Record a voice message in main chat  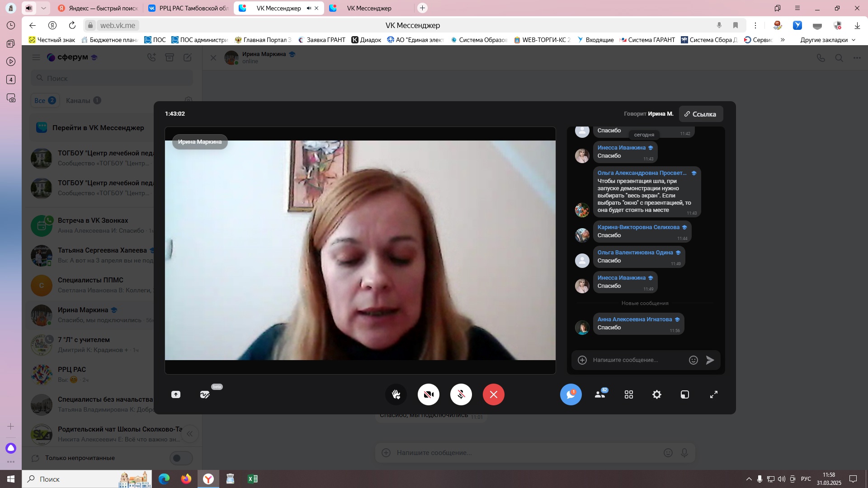pyautogui.click(x=684, y=453)
